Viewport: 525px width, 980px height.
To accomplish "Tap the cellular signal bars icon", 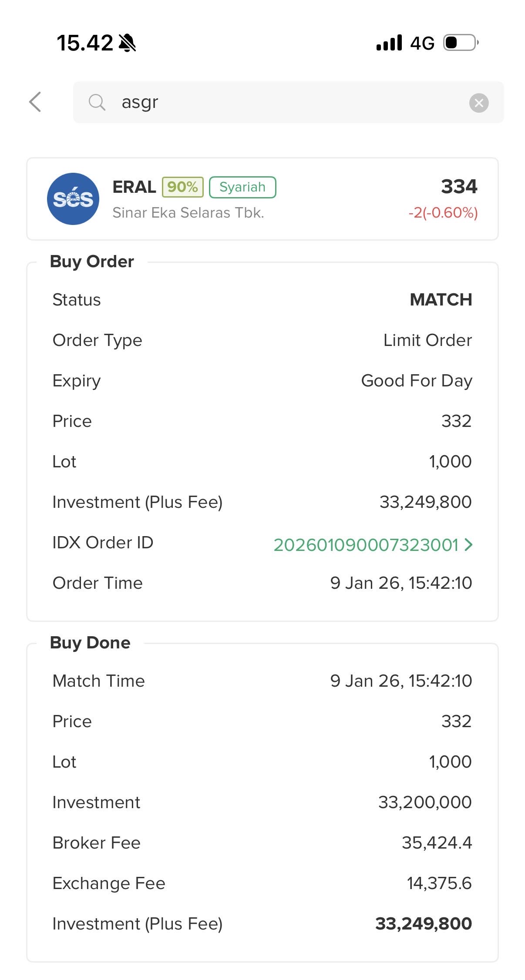I will click(389, 43).
